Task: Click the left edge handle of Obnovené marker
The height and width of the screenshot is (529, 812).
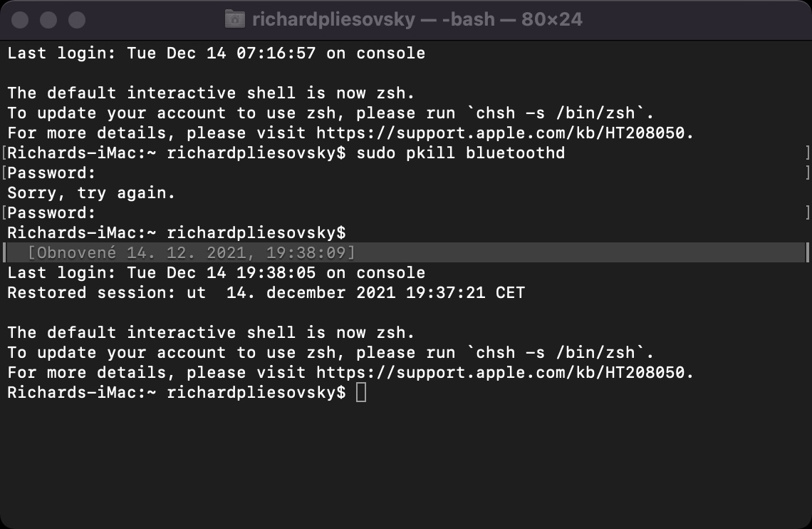Action: 4,253
